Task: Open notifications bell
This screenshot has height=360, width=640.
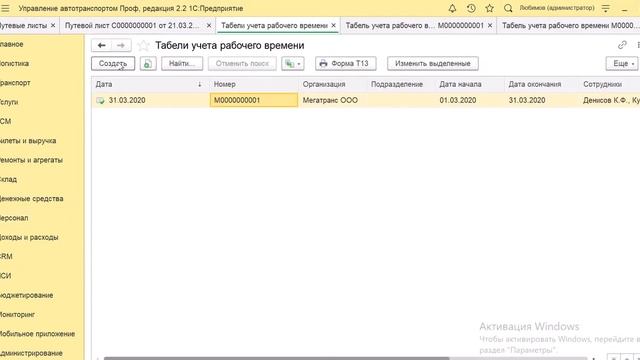Action: [x=452, y=8]
